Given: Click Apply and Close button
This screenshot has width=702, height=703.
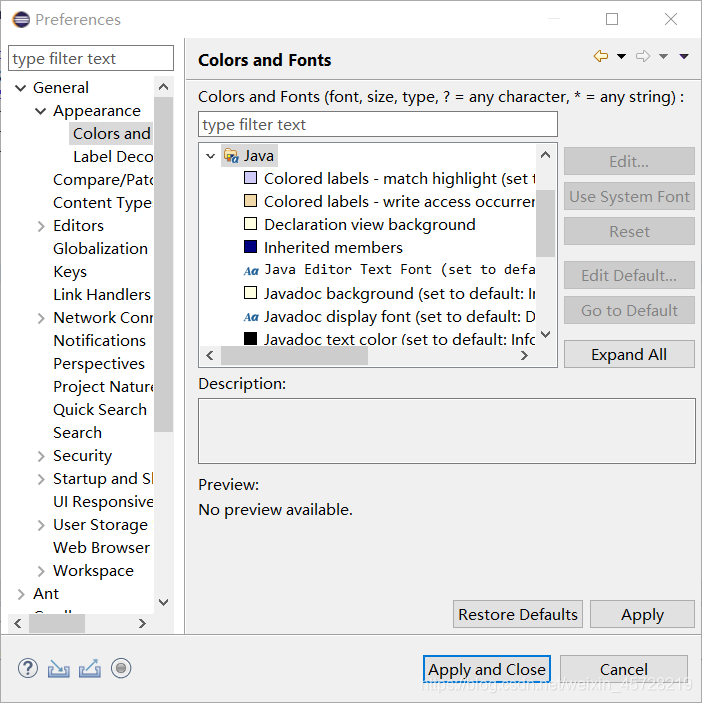Looking at the screenshot, I should [487, 669].
